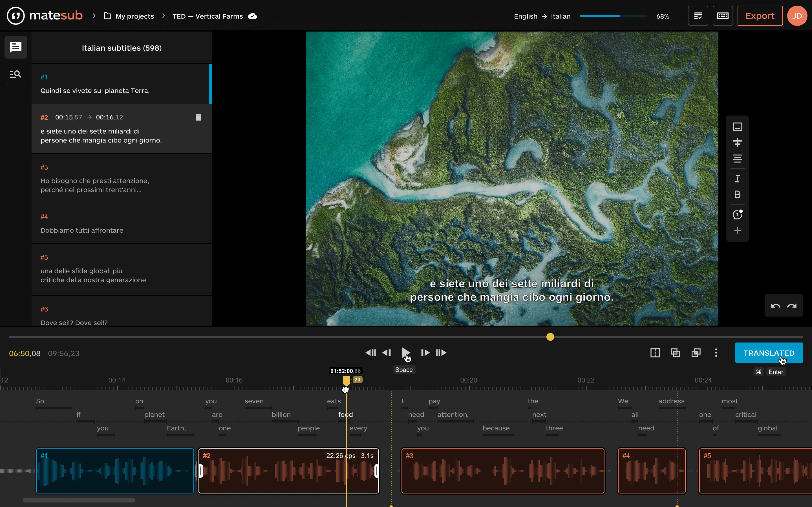Image resolution: width=812 pixels, height=507 pixels.
Task: Delete subtitle #2 with trash icon
Action: [x=198, y=117]
